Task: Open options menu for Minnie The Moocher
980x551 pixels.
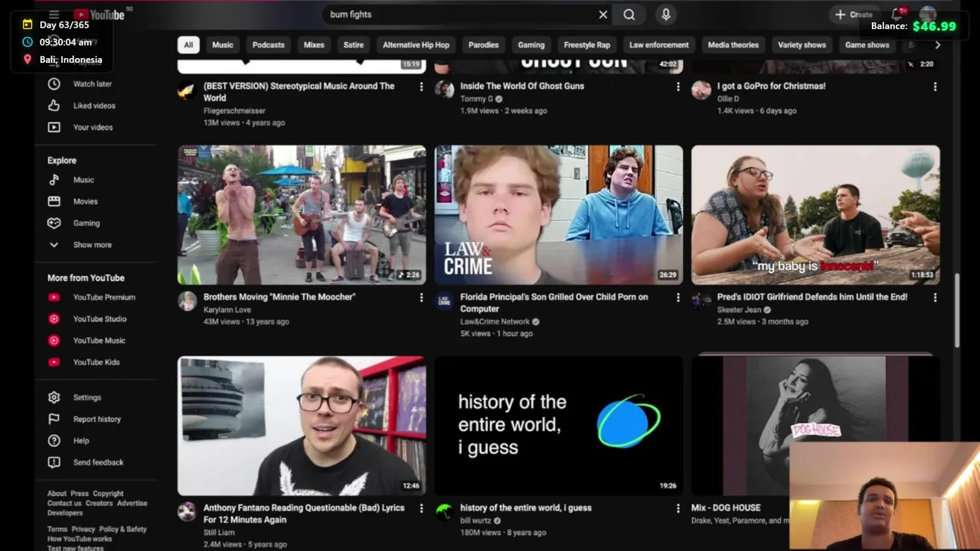Action: point(421,298)
